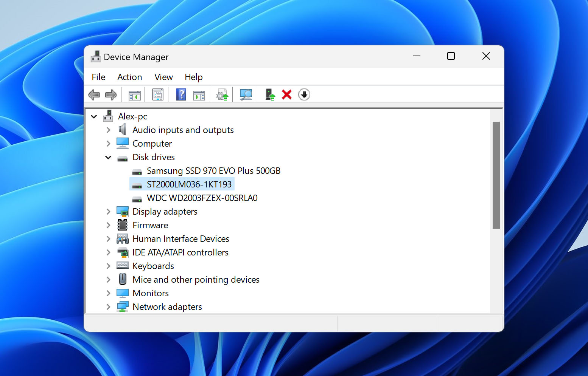Select the Keyboards label

click(153, 266)
